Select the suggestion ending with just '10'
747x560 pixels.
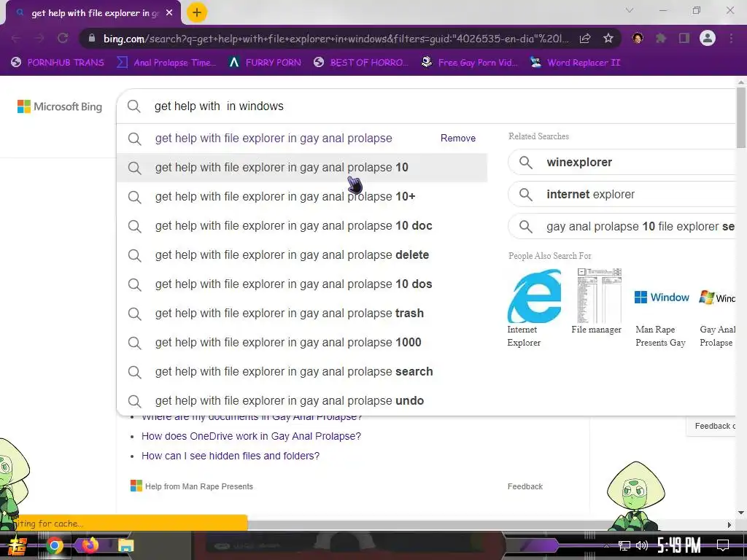[x=302, y=168]
